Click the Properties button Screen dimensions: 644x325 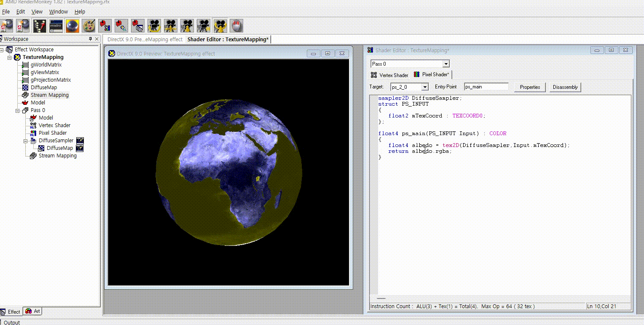coord(530,87)
